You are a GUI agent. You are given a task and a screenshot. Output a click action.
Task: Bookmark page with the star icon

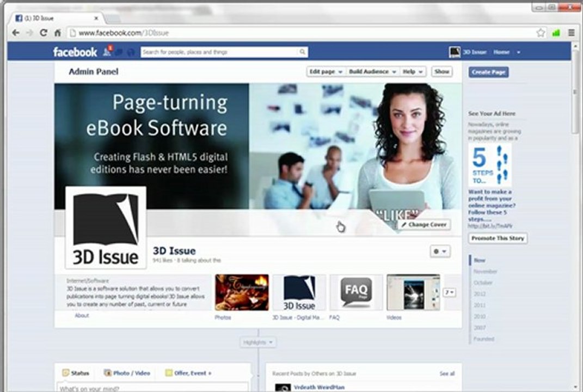coord(541,33)
